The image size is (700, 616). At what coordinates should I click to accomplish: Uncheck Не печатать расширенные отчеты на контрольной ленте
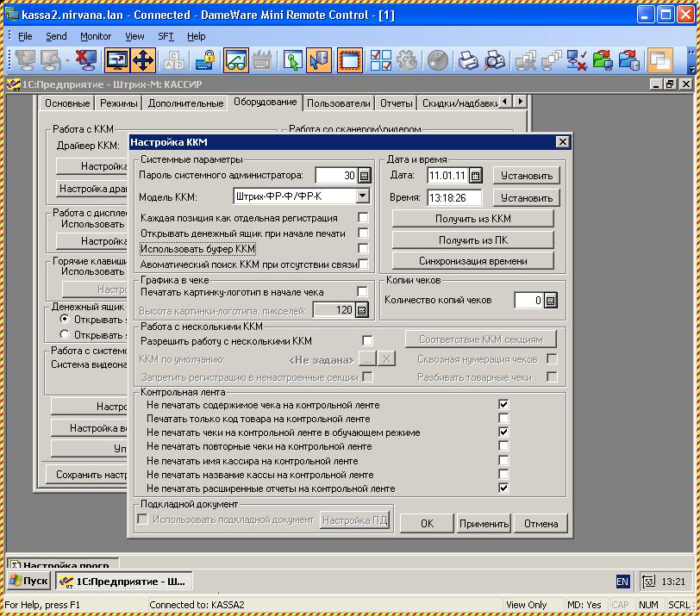(503, 488)
